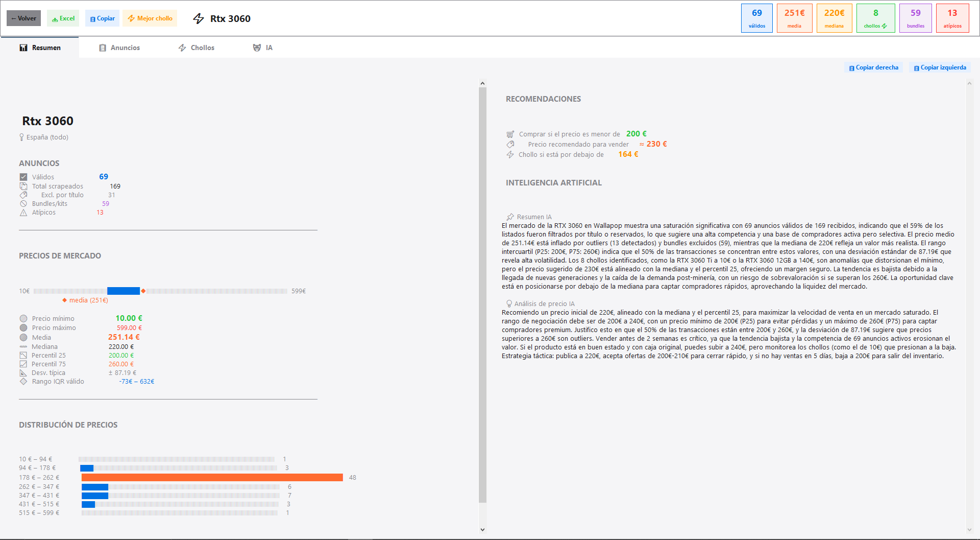Click the diamond icon beside Rango IQR válido
Viewport: 980px width, 540px height.
click(23, 381)
